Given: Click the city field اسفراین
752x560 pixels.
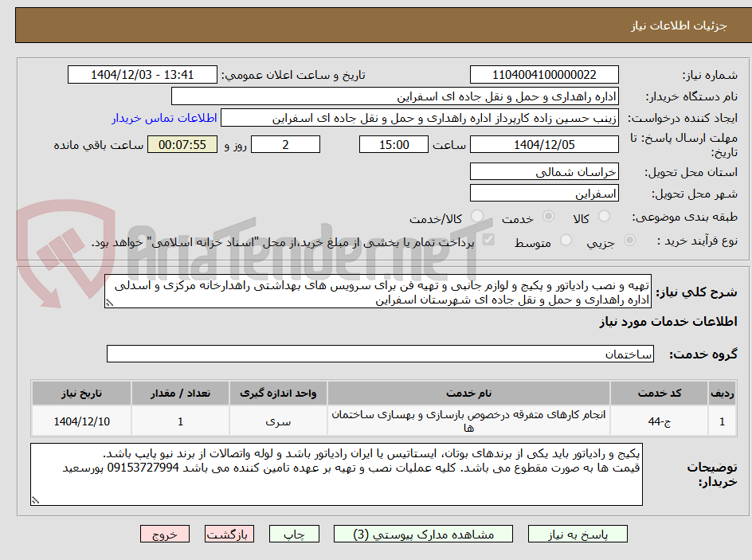Looking at the screenshot, I should pyautogui.click(x=544, y=194).
